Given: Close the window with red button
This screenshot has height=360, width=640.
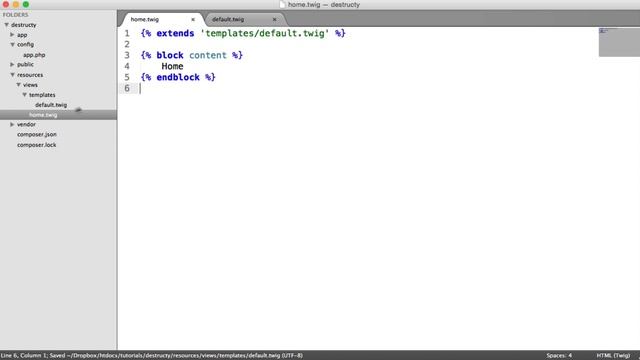Looking at the screenshot, I should (6, 4).
